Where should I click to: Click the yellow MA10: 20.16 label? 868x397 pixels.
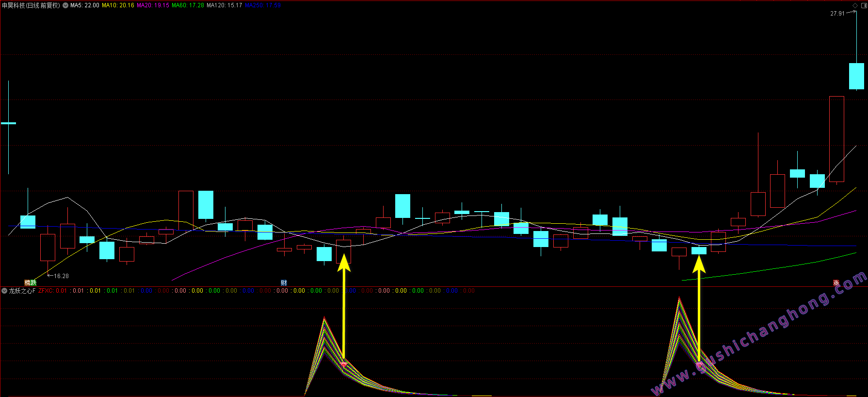(118, 5)
